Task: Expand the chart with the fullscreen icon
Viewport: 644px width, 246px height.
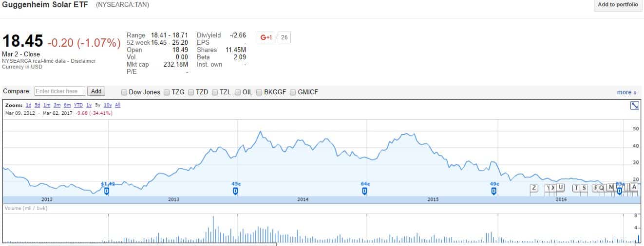Action: 634,105
